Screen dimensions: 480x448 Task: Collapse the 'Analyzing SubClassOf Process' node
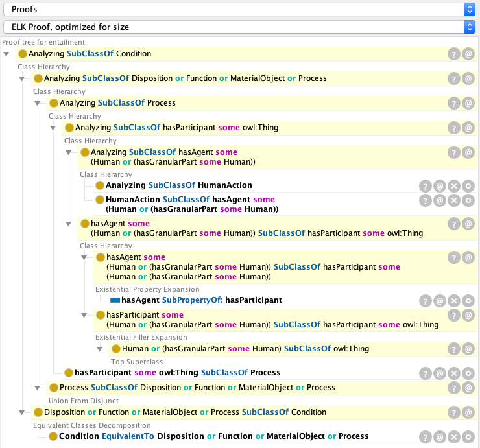pyautogui.click(x=38, y=104)
